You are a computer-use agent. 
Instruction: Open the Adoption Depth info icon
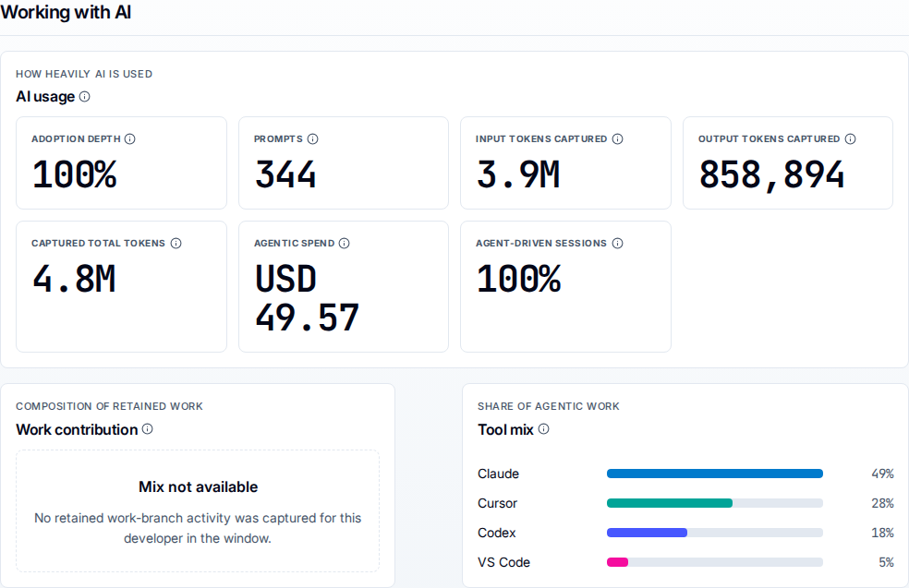pos(130,139)
